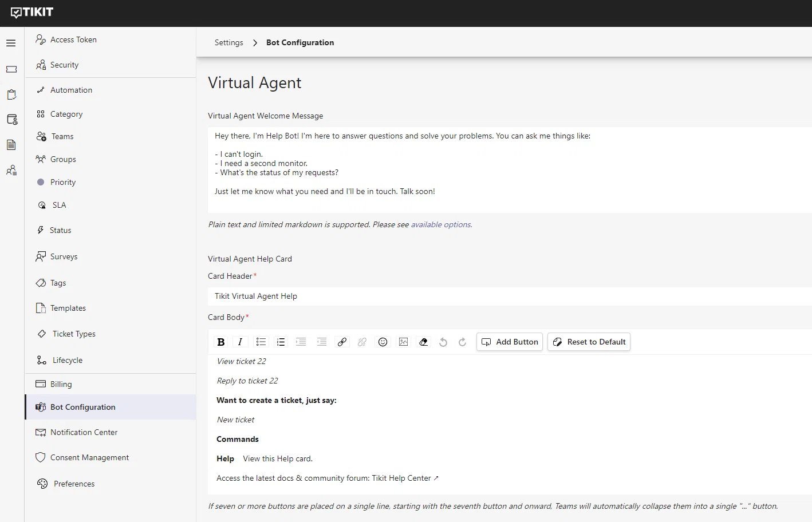Go to Settings breadcrumb
The width and height of the screenshot is (812, 522).
tap(228, 42)
